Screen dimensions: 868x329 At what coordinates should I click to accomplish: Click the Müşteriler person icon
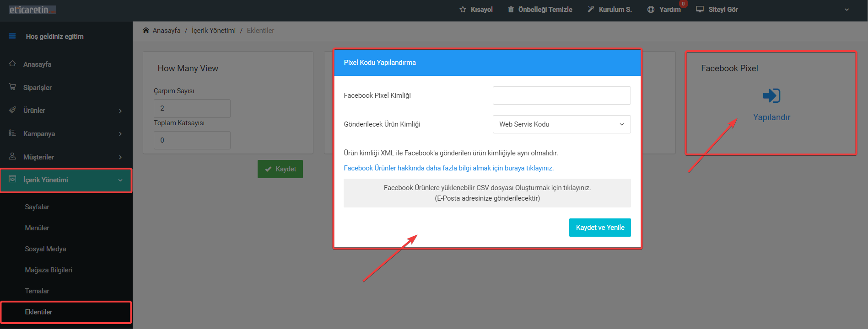[x=12, y=156]
